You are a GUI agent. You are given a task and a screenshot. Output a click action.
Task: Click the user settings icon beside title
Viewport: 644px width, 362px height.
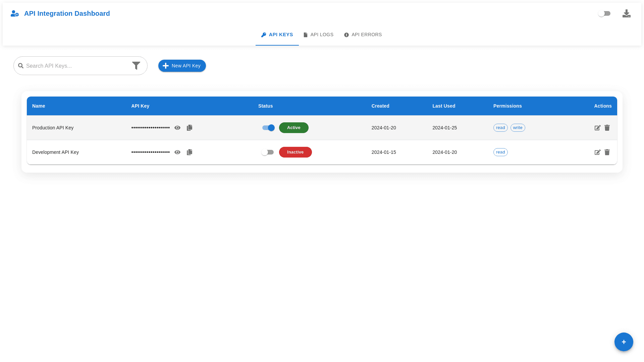click(15, 14)
